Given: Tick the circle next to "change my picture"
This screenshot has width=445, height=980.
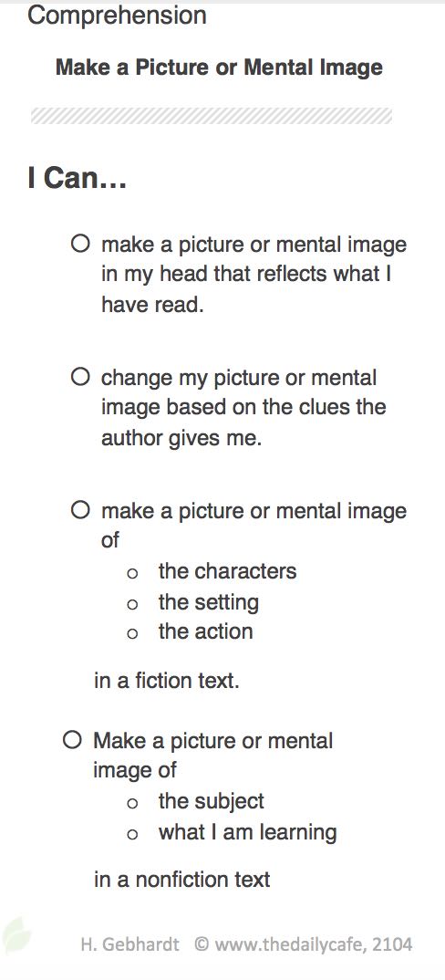Looking at the screenshot, I should coord(80,378).
